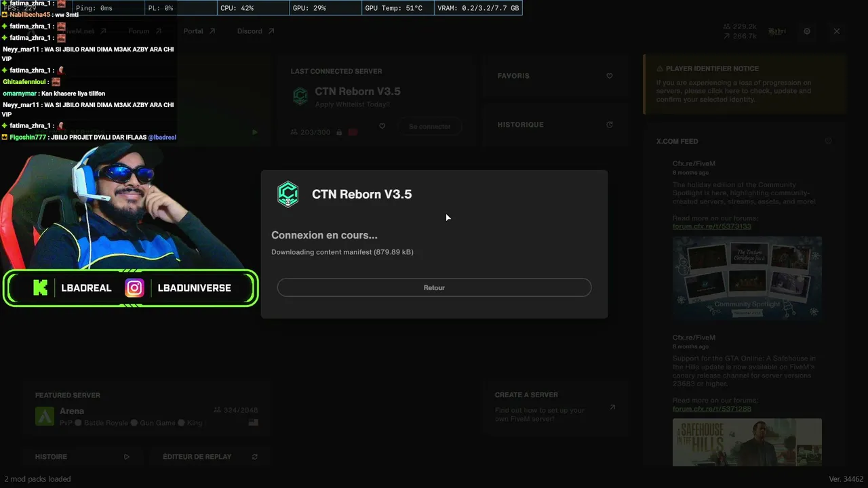The image size is (868, 488).
Task: Click the 'Connexion en cours...' status text
Action: click(324, 235)
